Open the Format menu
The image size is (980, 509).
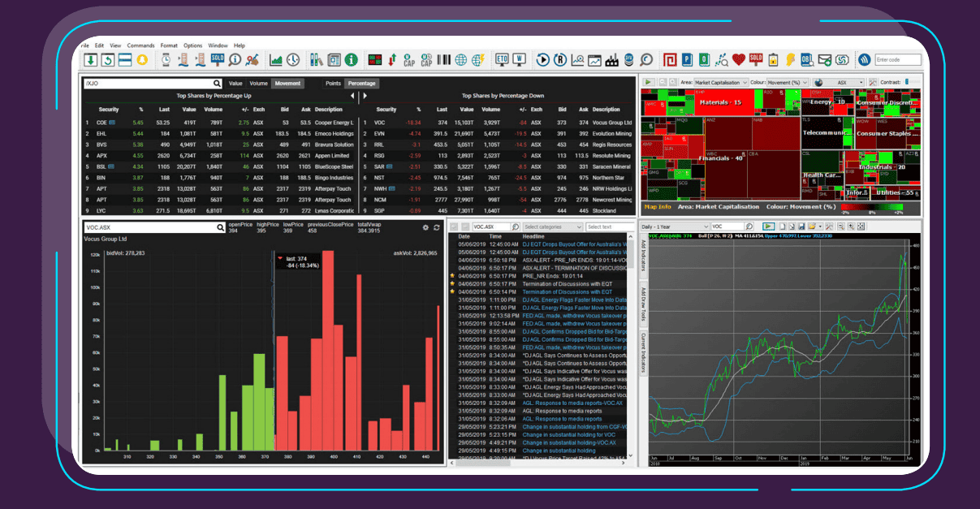click(168, 45)
